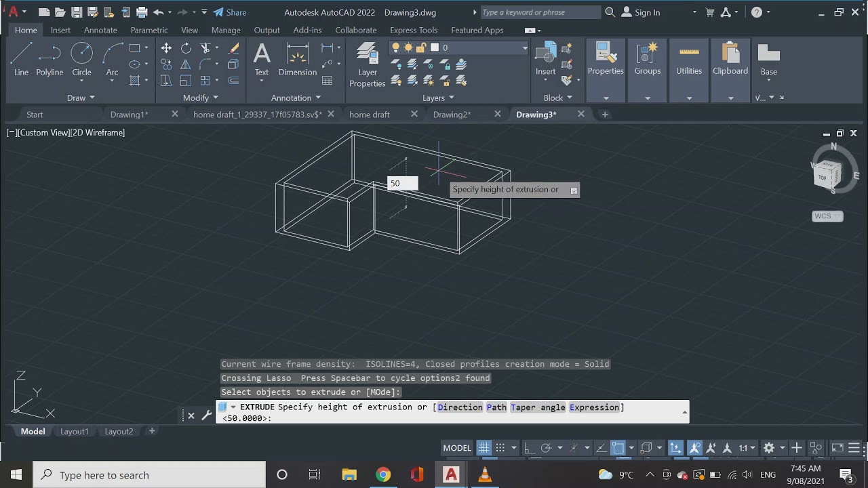Toggle Clean Screen mode icon

[838, 448]
